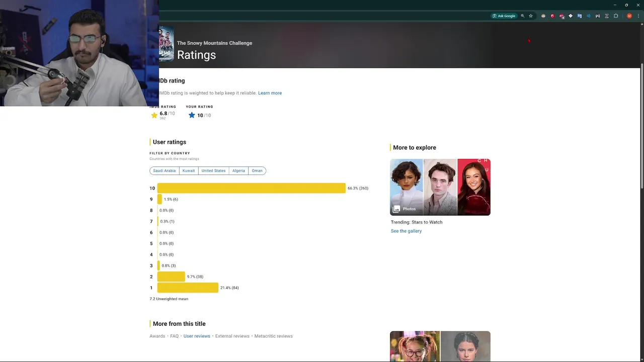Click the Z-shaped extension icon
Viewport: 644px width, 362px height.
click(x=606, y=16)
